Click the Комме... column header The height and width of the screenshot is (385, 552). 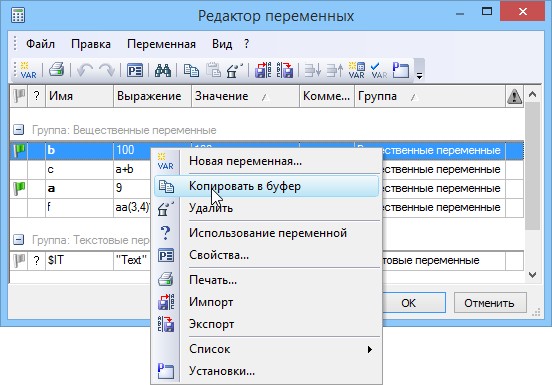326,96
